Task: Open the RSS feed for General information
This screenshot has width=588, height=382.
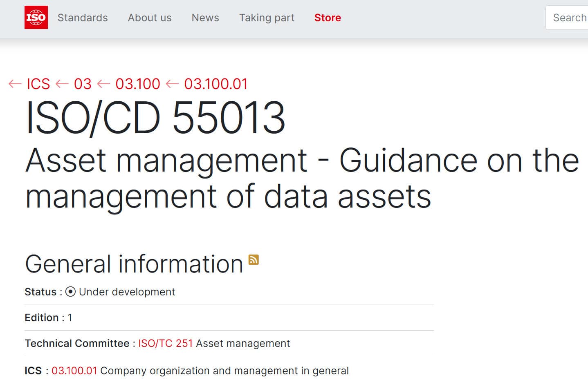Action: point(254,259)
